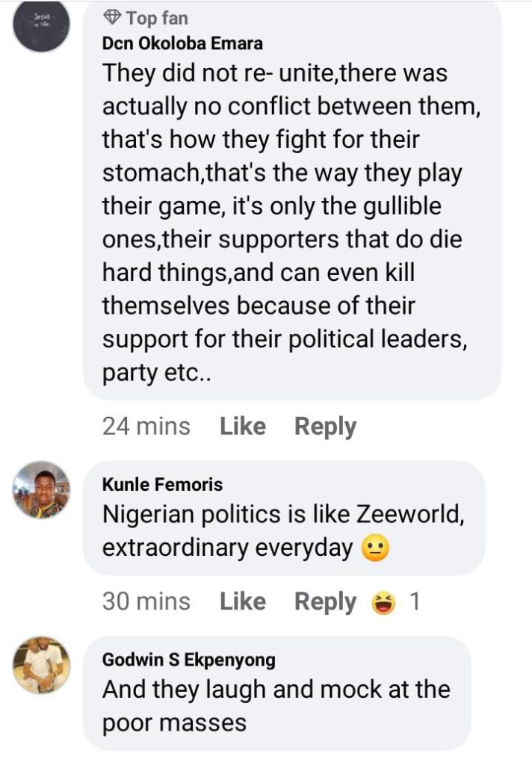Click the "Top fan" badge label

click(x=157, y=17)
